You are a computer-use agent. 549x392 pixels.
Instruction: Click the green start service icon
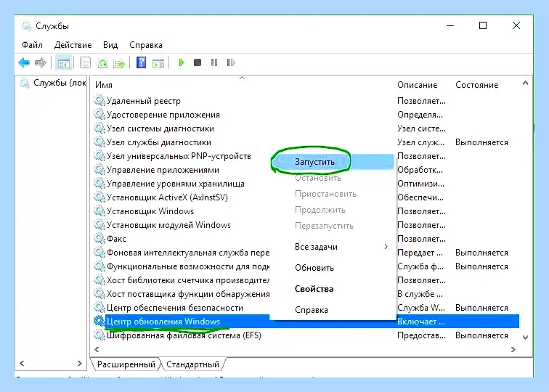pos(181,62)
